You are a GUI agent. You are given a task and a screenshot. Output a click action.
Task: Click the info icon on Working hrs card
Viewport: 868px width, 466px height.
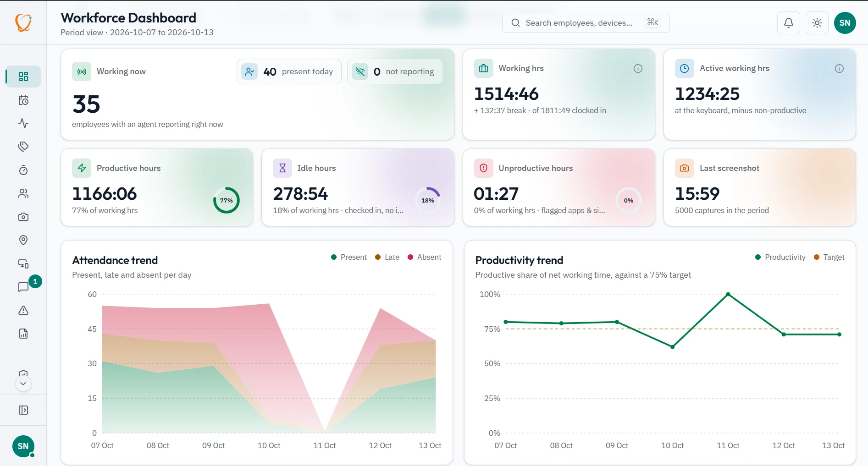click(638, 69)
